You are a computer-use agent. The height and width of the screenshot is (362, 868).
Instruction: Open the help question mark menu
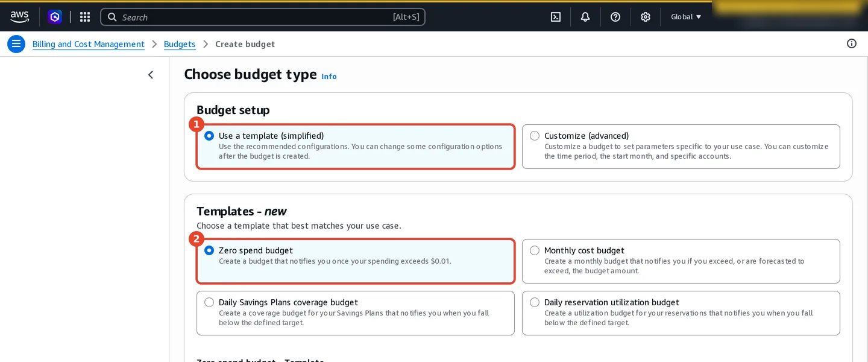coord(615,17)
